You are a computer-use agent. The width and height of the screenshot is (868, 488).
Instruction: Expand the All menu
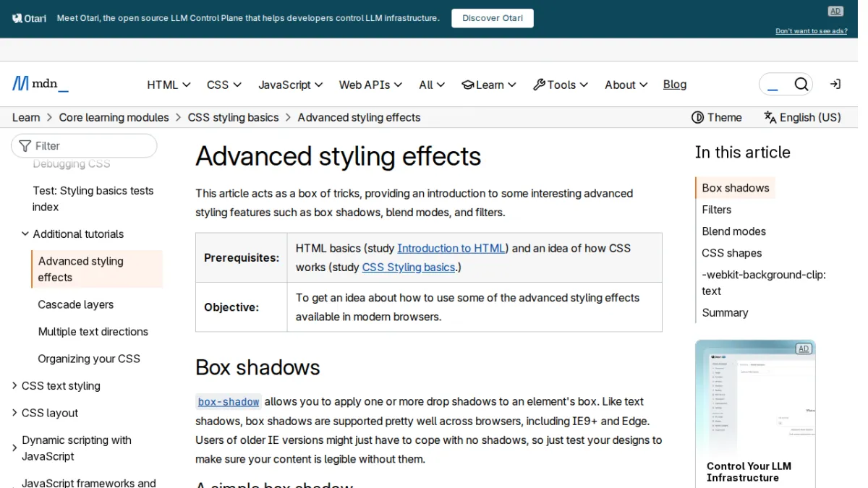coord(432,85)
